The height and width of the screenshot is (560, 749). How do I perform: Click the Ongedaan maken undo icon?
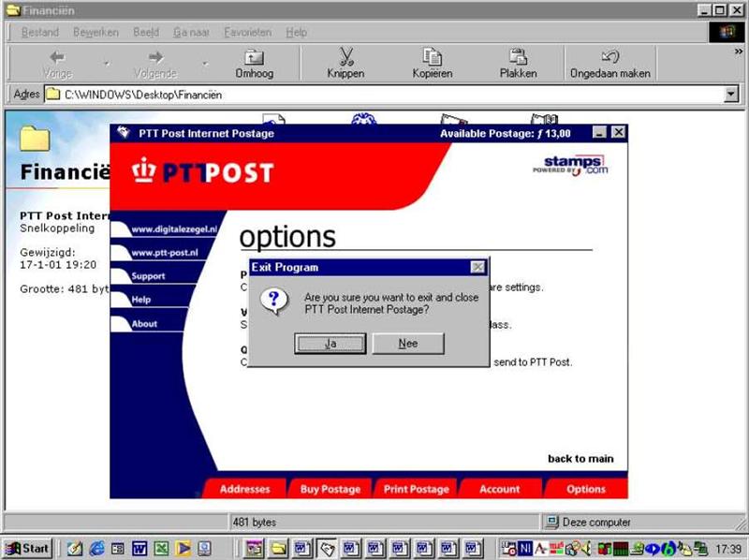coord(610,57)
